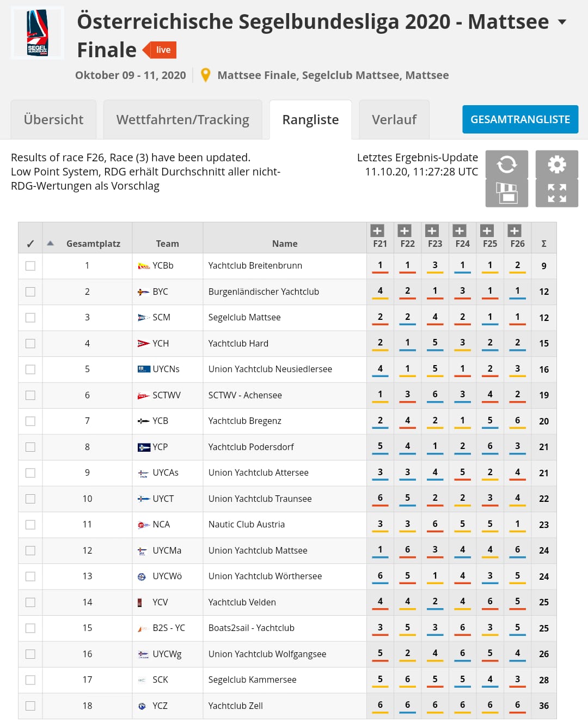The width and height of the screenshot is (588, 722).
Task: Open the Mattsee Finale venue link
Action: pyautogui.click(x=333, y=75)
